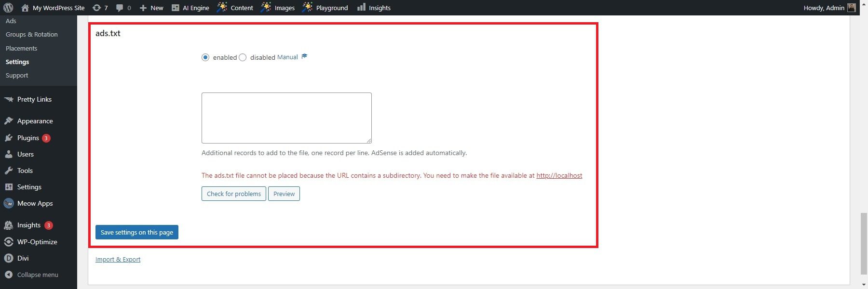Open the Insights bar chart icon

coord(361,7)
